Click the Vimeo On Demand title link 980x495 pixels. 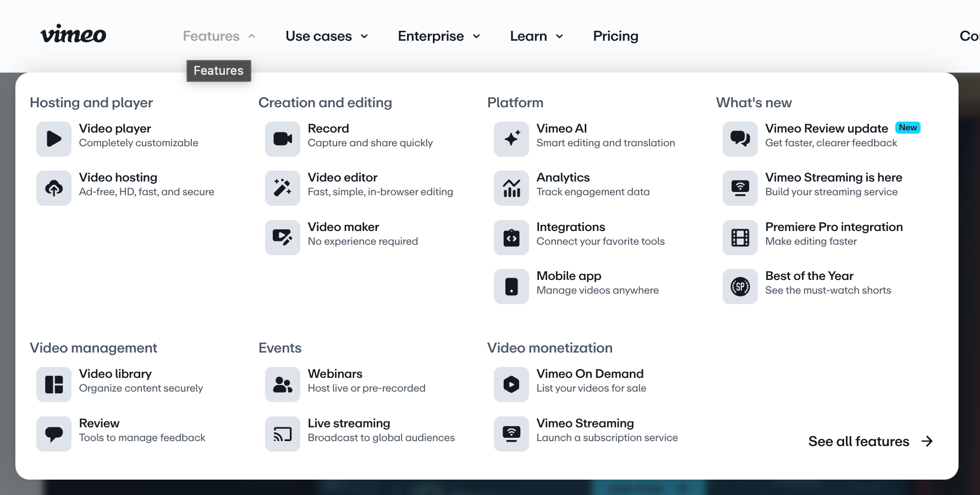pyautogui.click(x=590, y=374)
